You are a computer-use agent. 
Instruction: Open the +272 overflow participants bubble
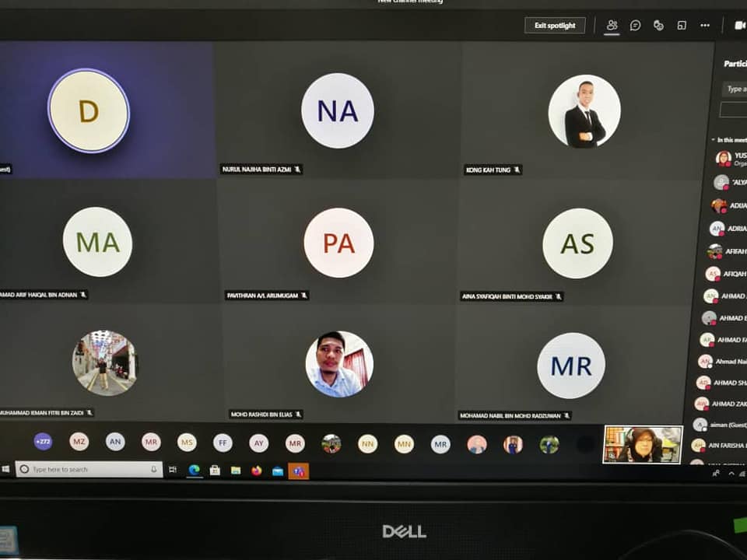[43, 442]
